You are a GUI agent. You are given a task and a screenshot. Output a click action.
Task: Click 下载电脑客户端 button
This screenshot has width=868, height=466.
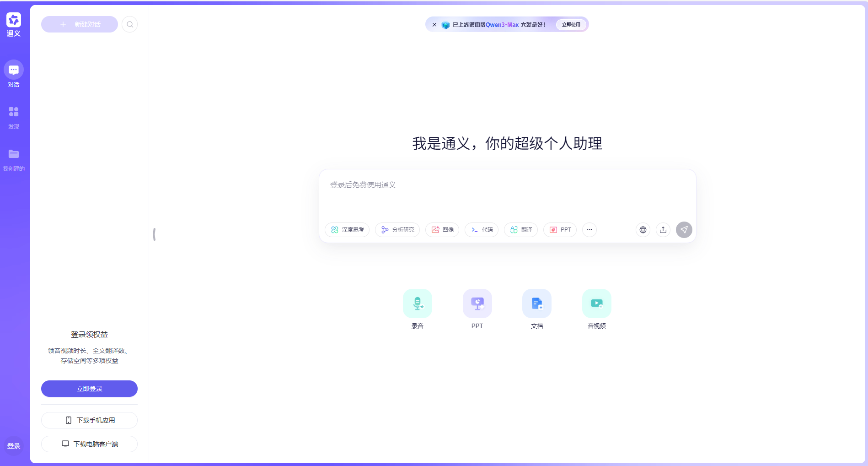point(89,444)
